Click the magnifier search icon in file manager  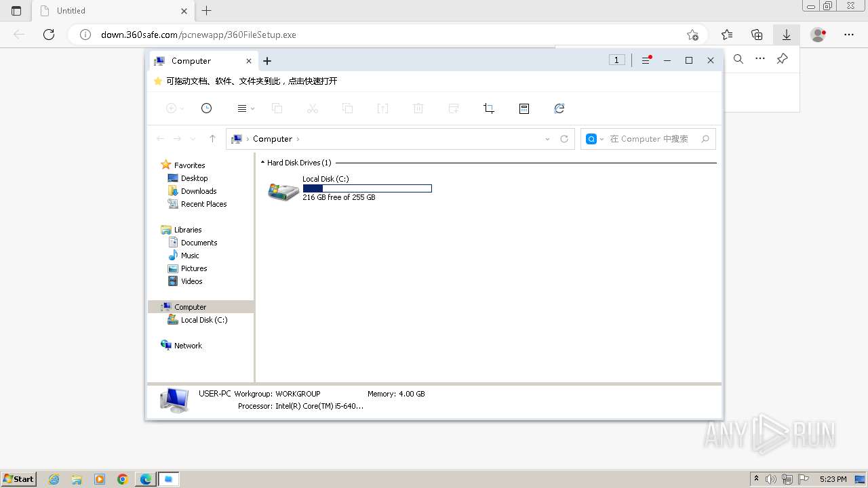tap(705, 139)
